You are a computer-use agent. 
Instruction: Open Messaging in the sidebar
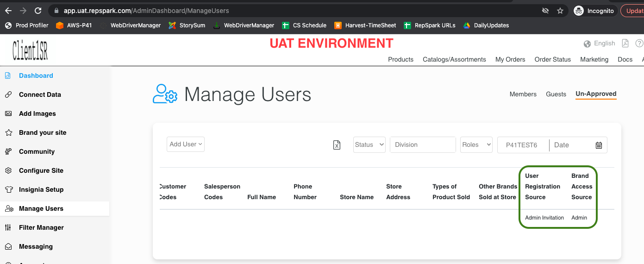coord(36,246)
